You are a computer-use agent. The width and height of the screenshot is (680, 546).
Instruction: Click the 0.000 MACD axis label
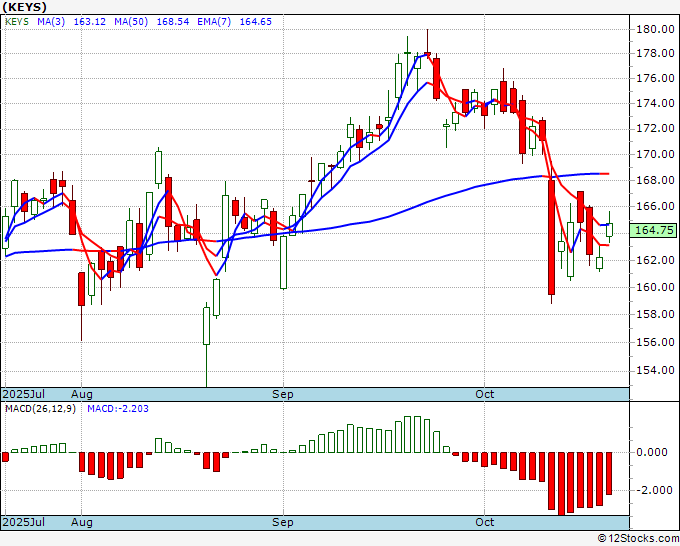pos(652,452)
